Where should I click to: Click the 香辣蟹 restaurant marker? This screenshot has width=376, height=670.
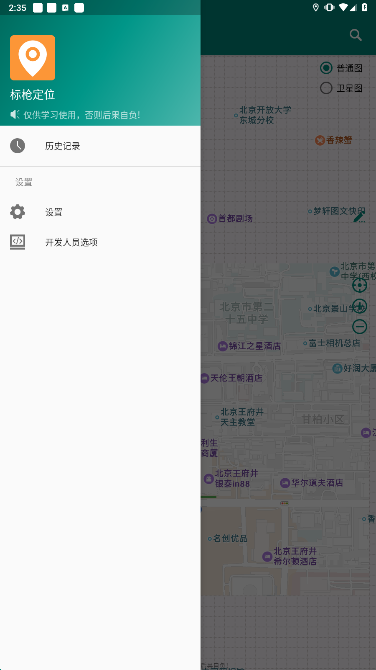[x=334, y=140]
